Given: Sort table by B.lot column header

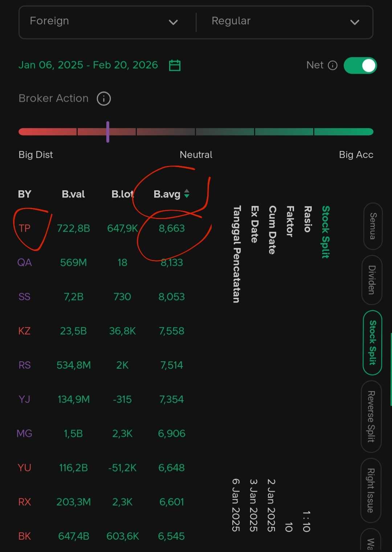Looking at the screenshot, I should [x=122, y=194].
